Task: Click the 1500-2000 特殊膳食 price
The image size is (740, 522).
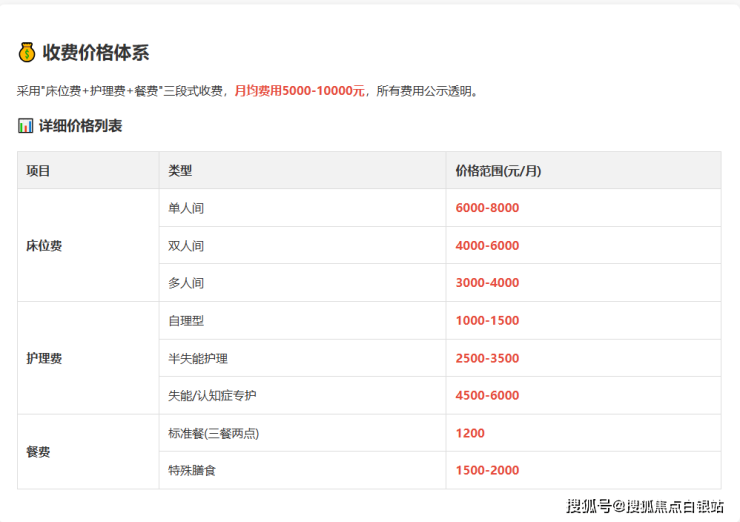Action: click(487, 470)
